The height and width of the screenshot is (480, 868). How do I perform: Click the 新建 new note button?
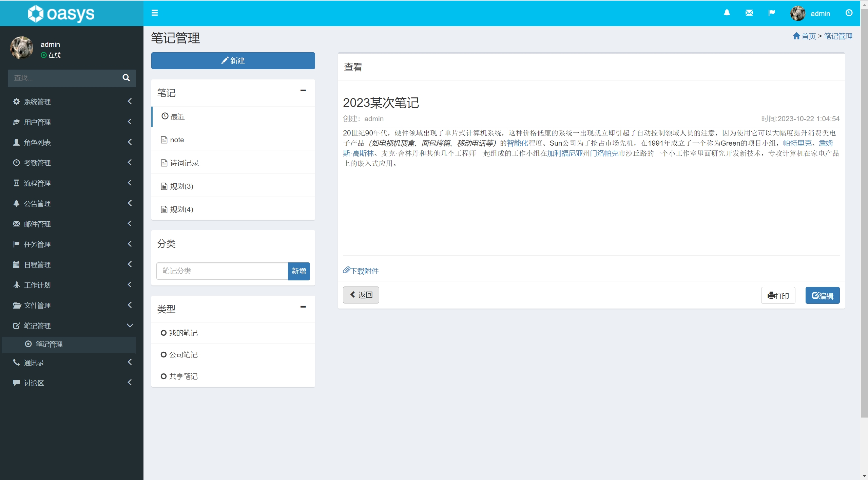click(x=233, y=61)
